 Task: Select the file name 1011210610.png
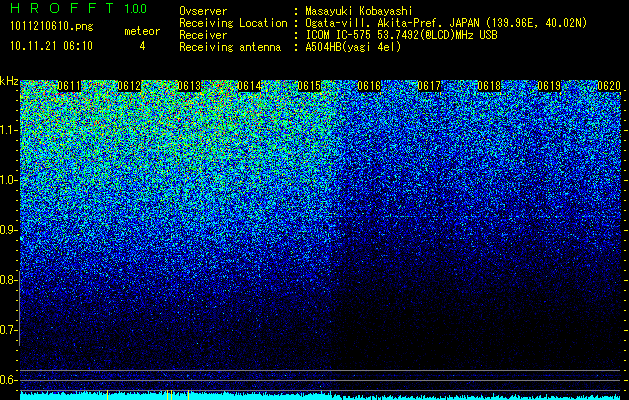[52, 27]
